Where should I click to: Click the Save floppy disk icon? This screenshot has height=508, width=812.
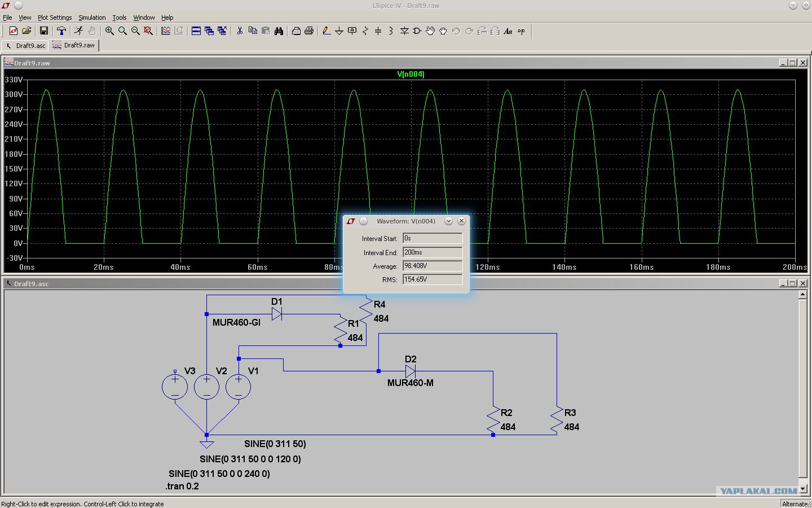[x=43, y=31]
